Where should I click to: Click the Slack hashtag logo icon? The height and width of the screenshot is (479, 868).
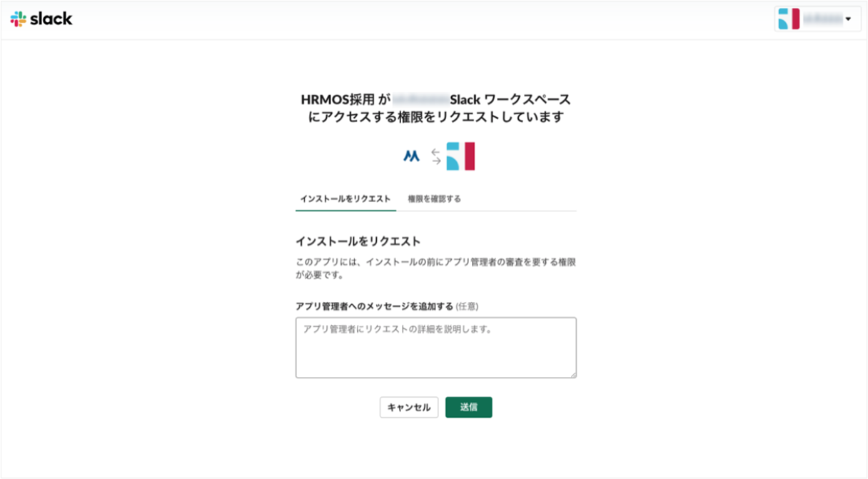19,19
